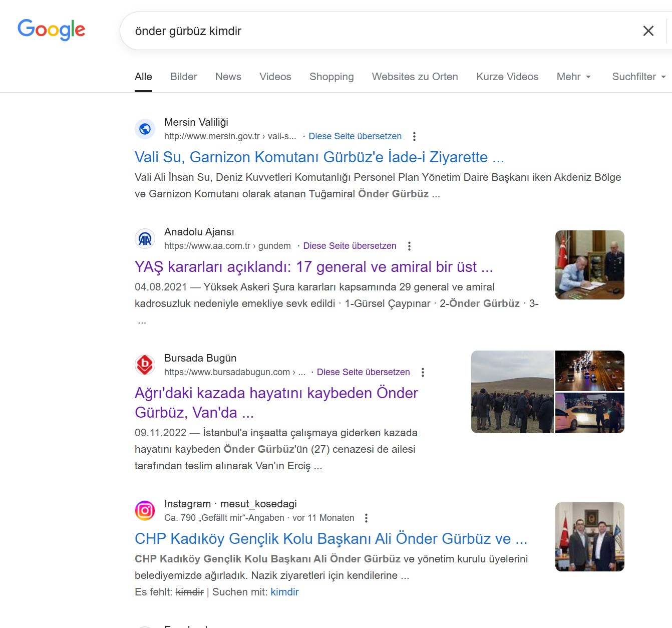Open the YAŞ kararları açıklandı result
672x628 pixels.
(313, 267)
